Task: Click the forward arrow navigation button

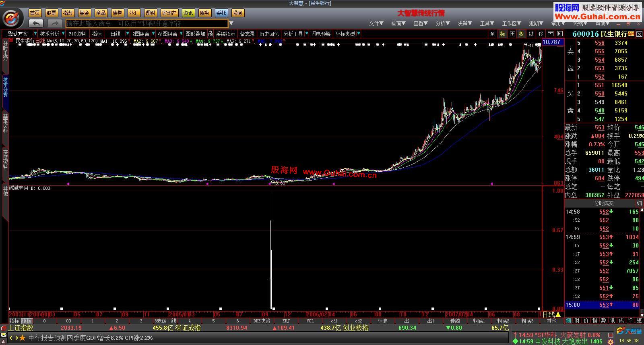Action: click(x=55, y=23)
